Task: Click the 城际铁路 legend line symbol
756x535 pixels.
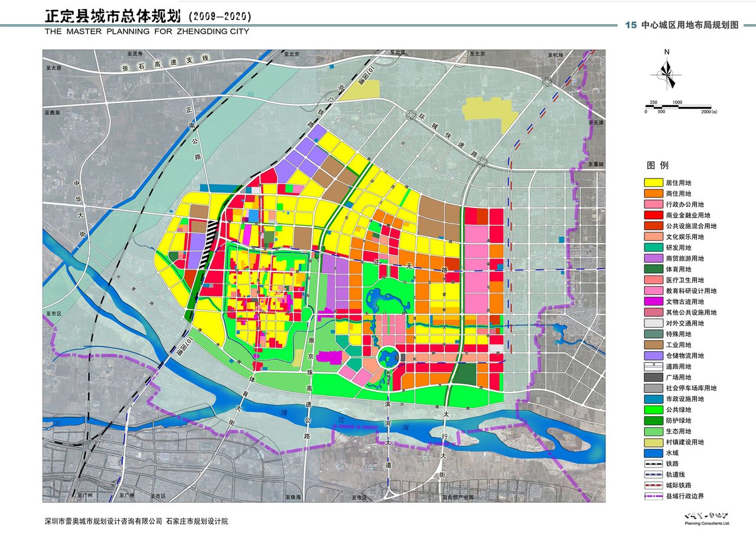Action: click(x=653, y=486)
